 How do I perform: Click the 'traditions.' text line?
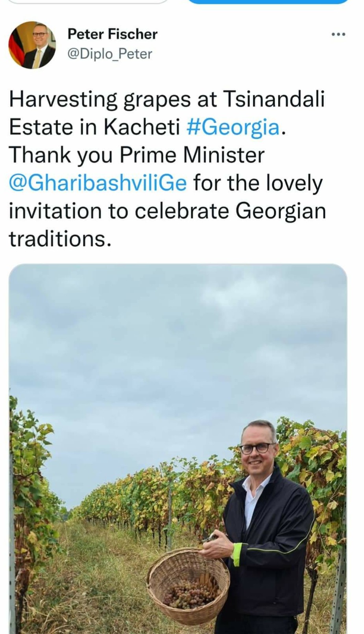tap(60, 239)
